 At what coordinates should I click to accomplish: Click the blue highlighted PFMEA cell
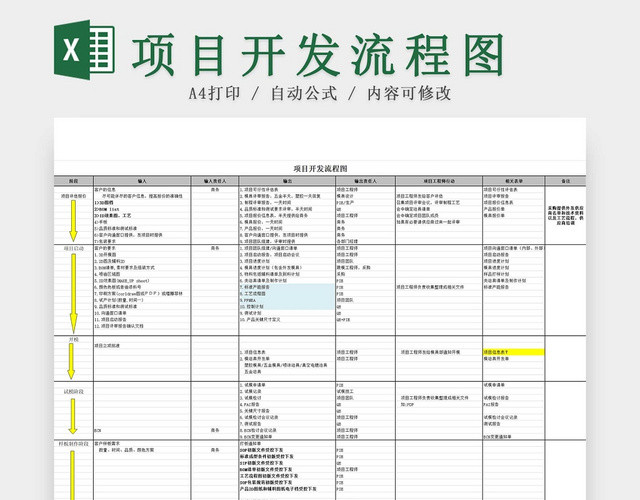pyautogui.click(x=287, y=300)
